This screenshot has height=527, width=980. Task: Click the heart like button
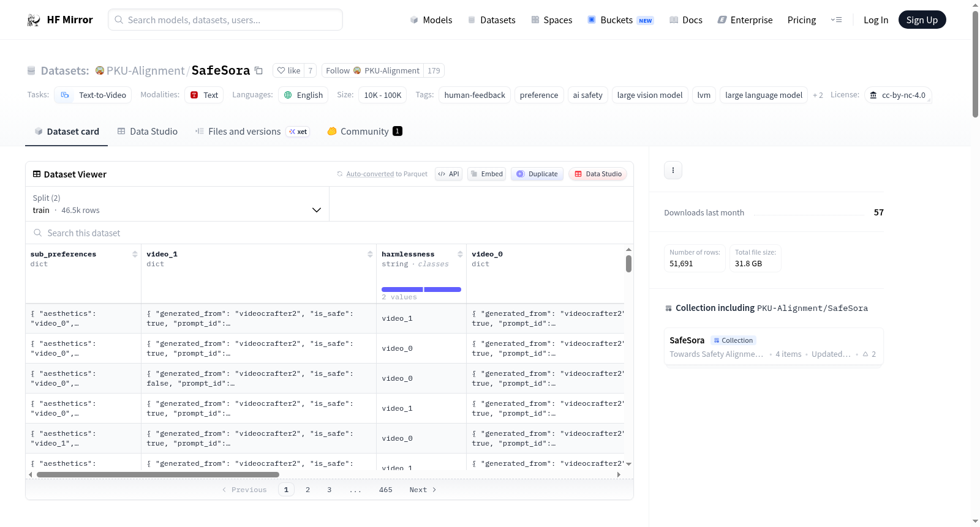pos(288,70)
